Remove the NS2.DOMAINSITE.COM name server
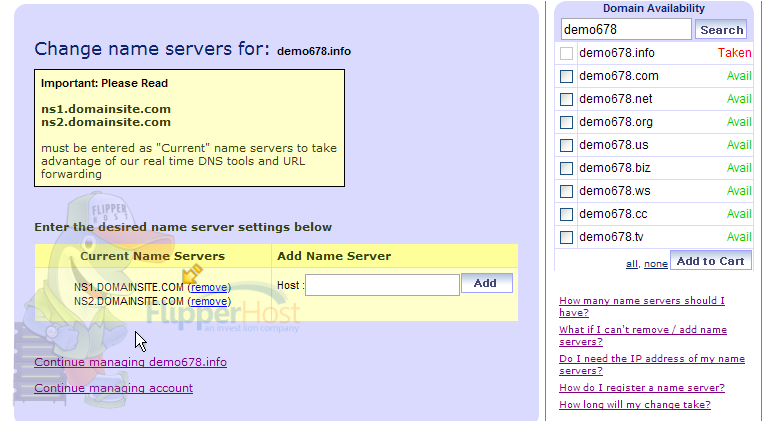776x422 pixels. pos(209,301)
